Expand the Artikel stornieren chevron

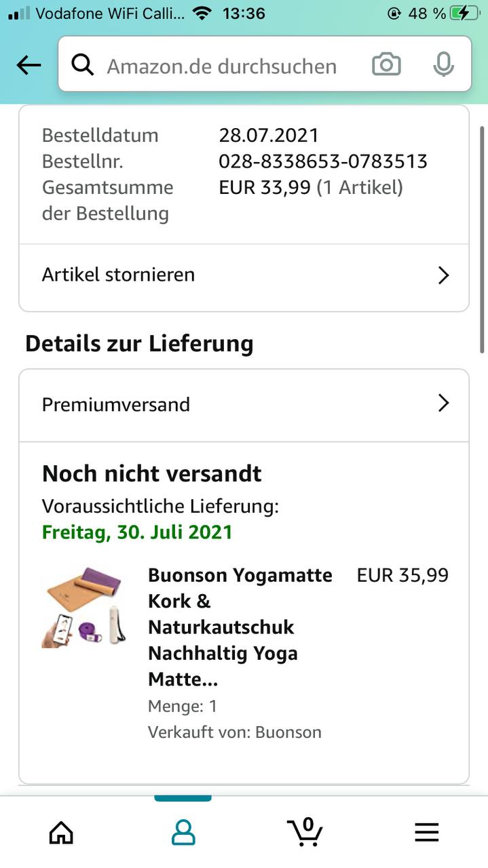coord(443,275)
